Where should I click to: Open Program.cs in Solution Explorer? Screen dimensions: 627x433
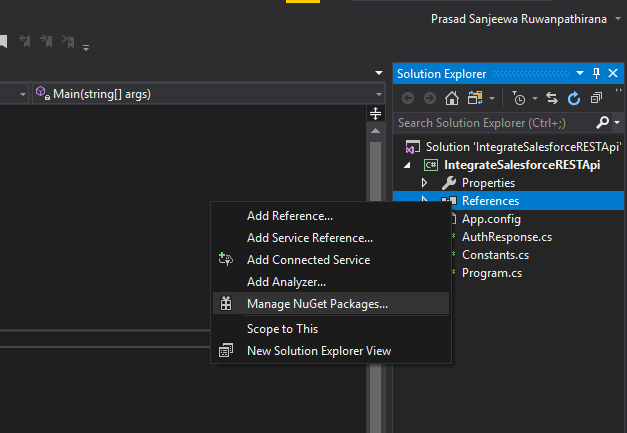tap(491, 273)
